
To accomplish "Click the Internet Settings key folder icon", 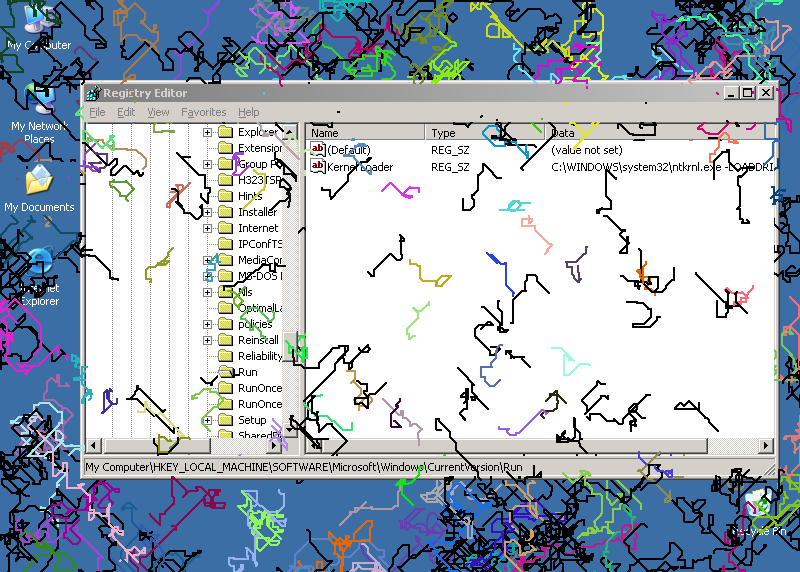I will tap(226, 228).
